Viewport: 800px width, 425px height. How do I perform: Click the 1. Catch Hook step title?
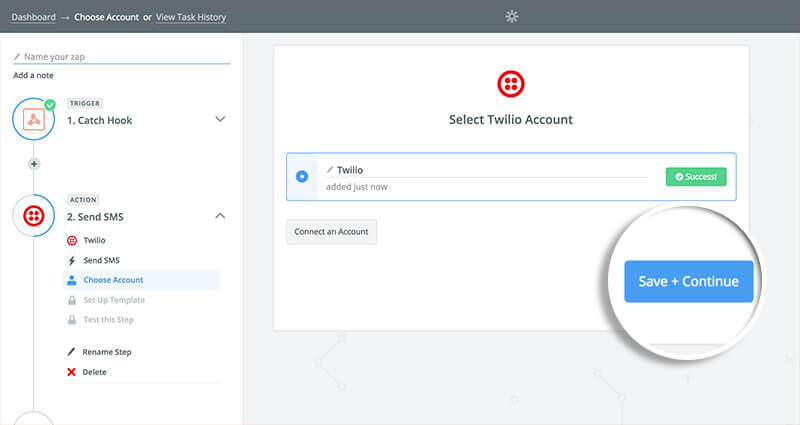coord(99,120)
